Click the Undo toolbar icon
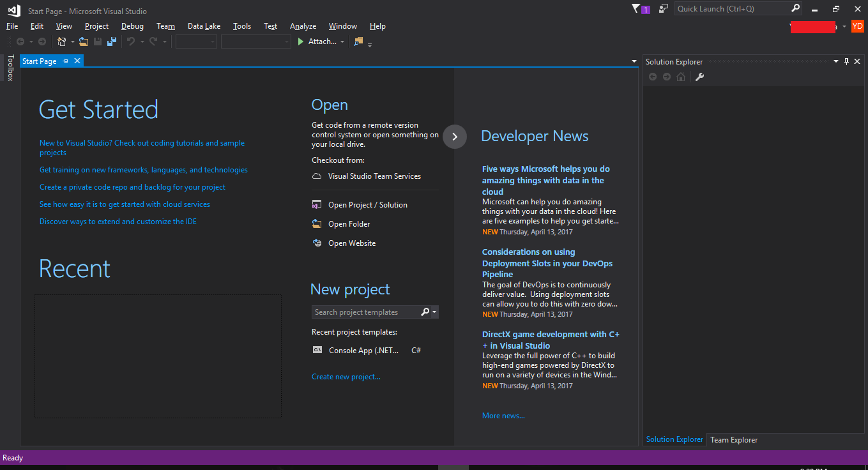This screenshot has height=470, width=868. pyautogui.click(x=130, y=42)
